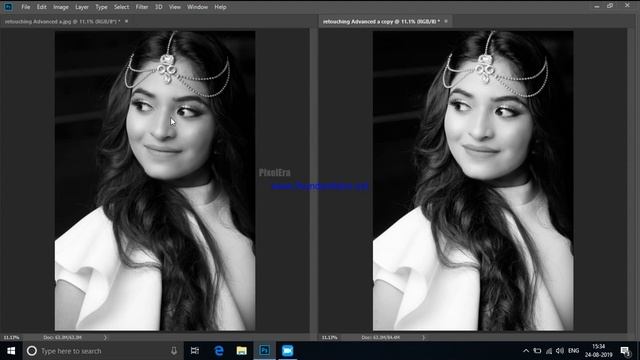Open the Filter menu
The height and width of the screenshot is (360, 640).
(142, 7)
